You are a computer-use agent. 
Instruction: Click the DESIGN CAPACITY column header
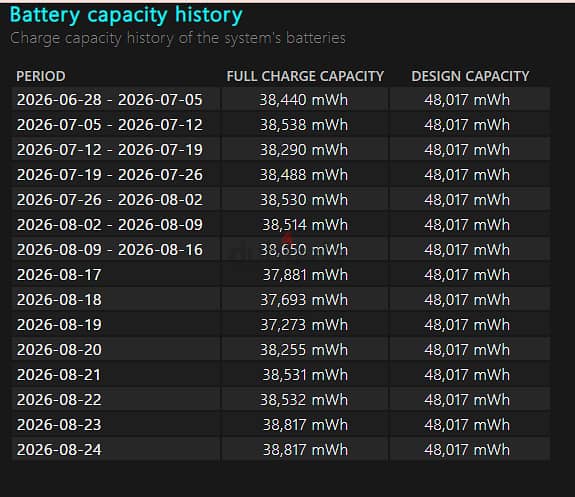coord(470,76)
